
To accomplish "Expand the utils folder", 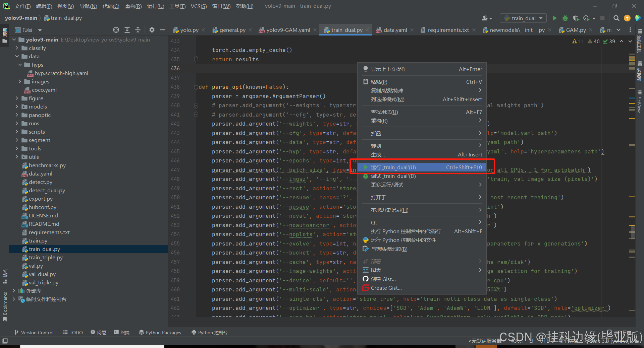I will [x=17, y=157].
